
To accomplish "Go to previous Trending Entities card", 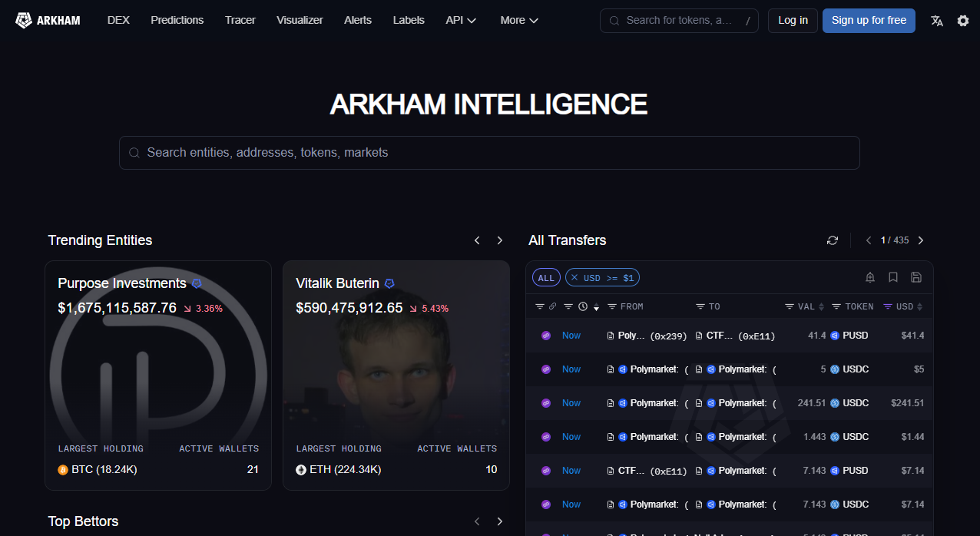I will [x=477, y=240].
